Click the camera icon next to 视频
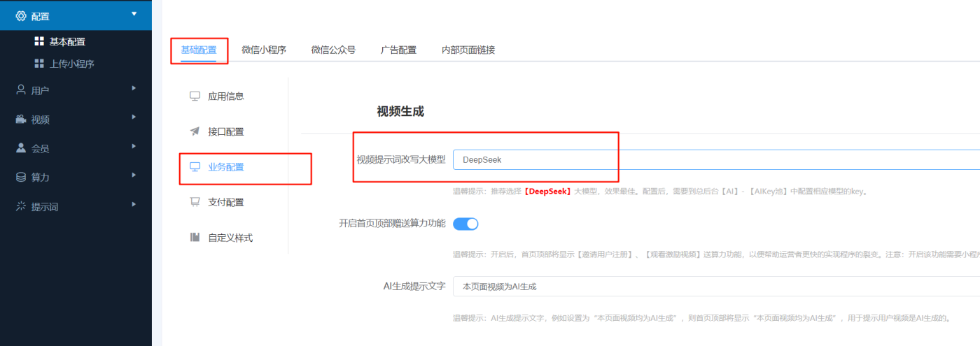 coord(21,120)
